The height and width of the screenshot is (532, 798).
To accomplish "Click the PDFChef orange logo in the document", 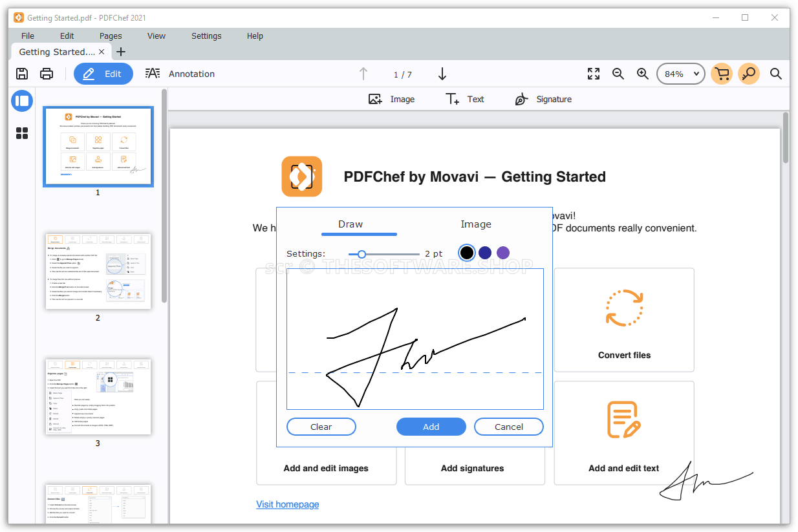I will [301, 176].
